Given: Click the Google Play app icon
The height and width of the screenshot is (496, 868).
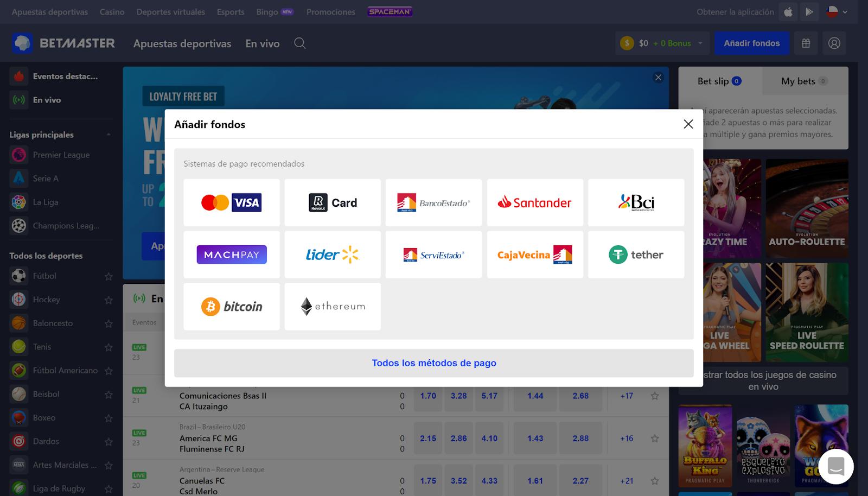Looking at the screenshot, I should click(x=809, y=12).
